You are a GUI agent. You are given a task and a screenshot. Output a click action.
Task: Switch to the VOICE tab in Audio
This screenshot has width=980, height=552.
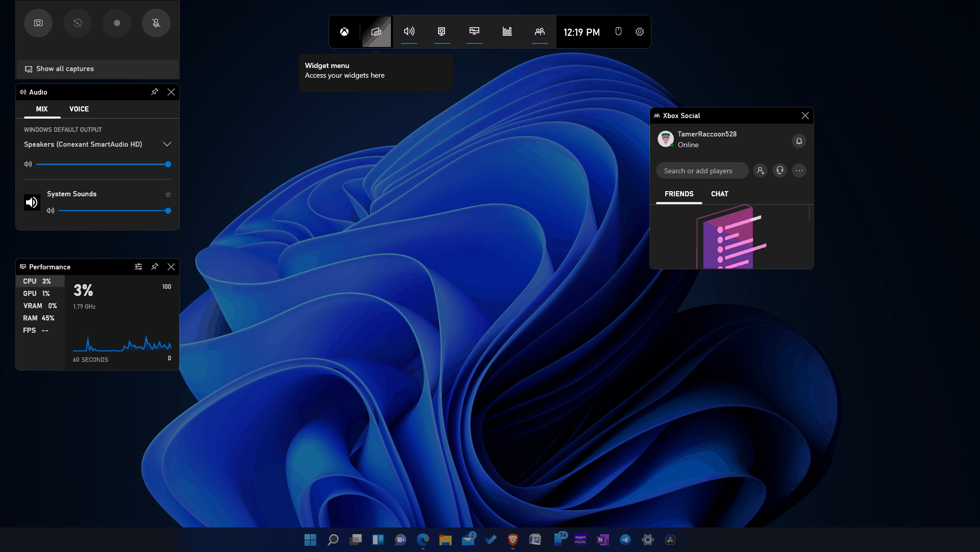[x=79, y=109]
